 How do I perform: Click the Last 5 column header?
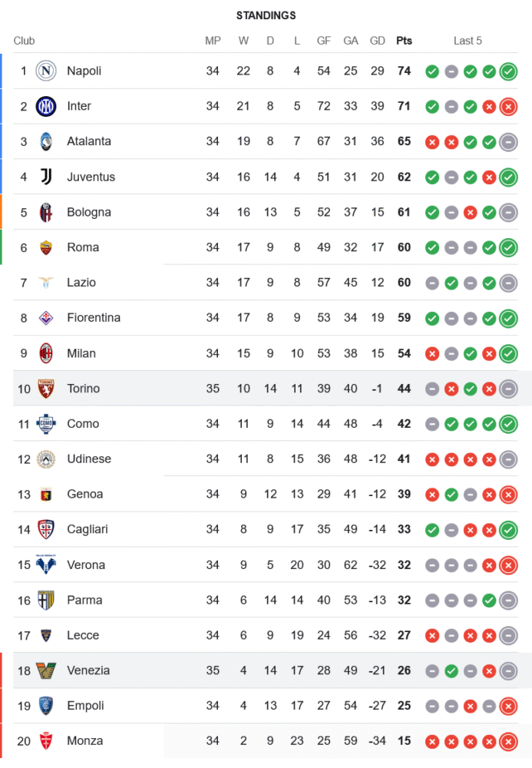468,41
